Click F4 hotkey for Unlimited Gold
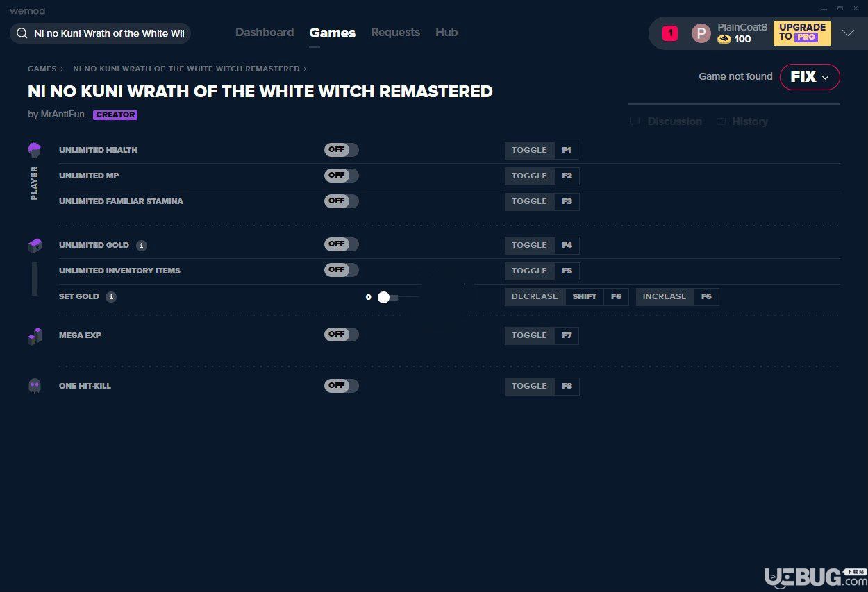Image resolution: width=868 pixels, height=592 pixels. point(567,246)
